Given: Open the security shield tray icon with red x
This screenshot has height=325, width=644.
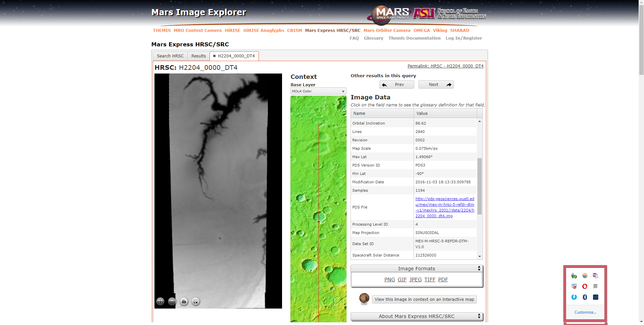Looking at the screenshot, I should coord(574,286).
